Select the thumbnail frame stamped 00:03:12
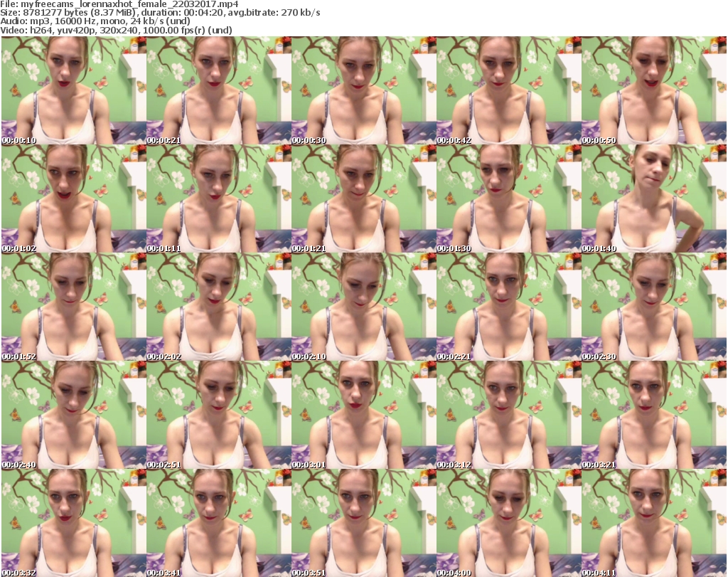 pyautogui.click(x=508, y=415)
